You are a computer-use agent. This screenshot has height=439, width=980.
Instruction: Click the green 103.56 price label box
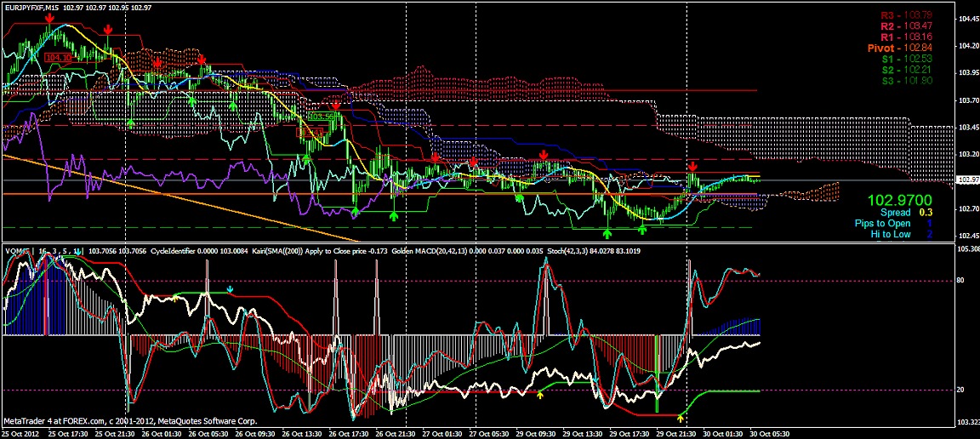320,116
